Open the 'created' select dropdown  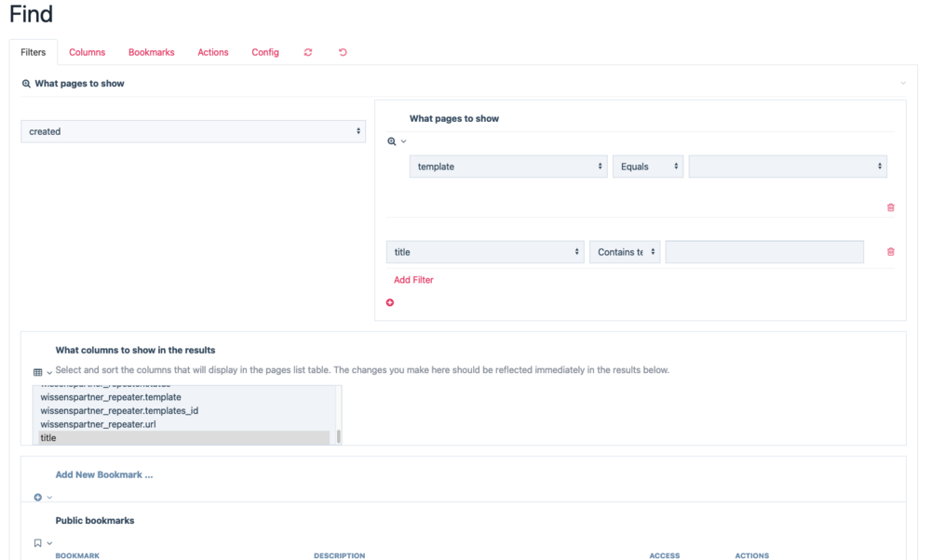point(193,132)
